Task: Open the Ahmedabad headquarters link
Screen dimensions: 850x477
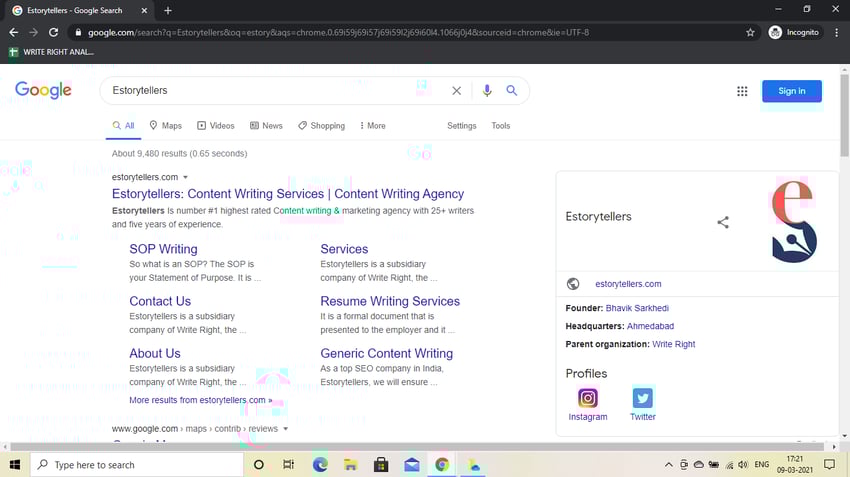Action: 650,326
